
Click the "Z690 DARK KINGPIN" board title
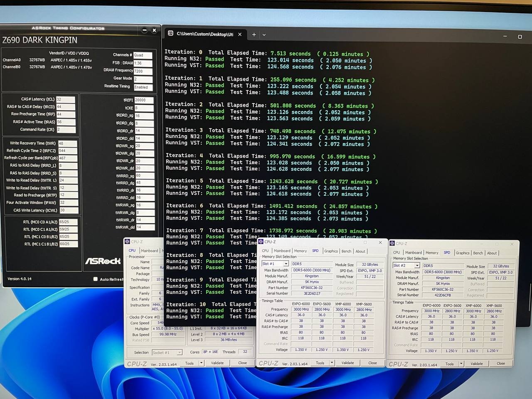point(40,40)
